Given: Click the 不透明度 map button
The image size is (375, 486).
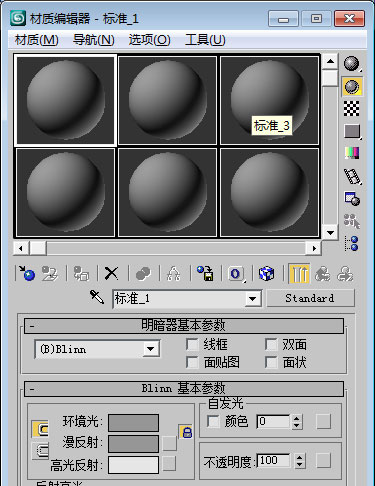Looking at the screenshot, I should coord(323,461).
